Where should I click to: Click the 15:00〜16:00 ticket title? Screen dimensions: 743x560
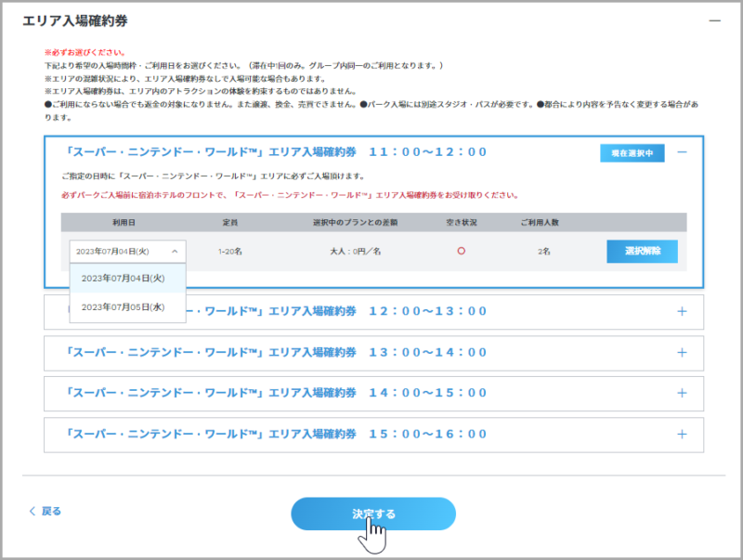[276, 434]
